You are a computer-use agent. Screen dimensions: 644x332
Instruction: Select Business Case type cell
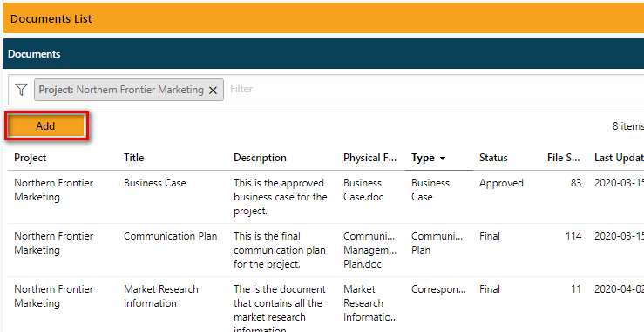(x=430, y=190)
